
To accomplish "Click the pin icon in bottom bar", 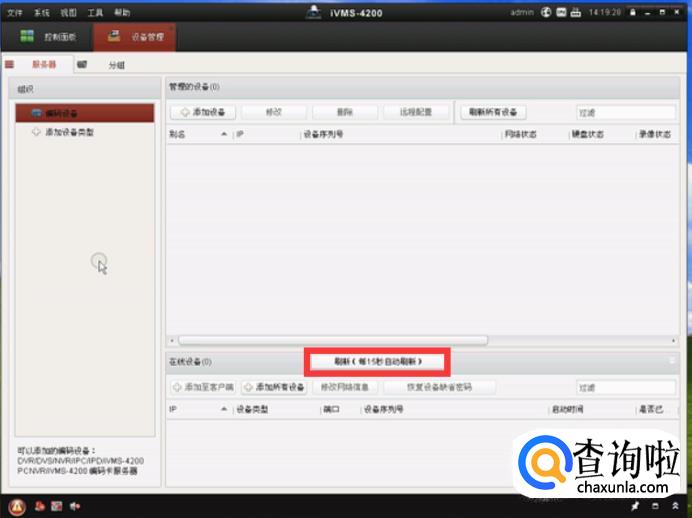I will pyautogui.click(x=635, y=506).
